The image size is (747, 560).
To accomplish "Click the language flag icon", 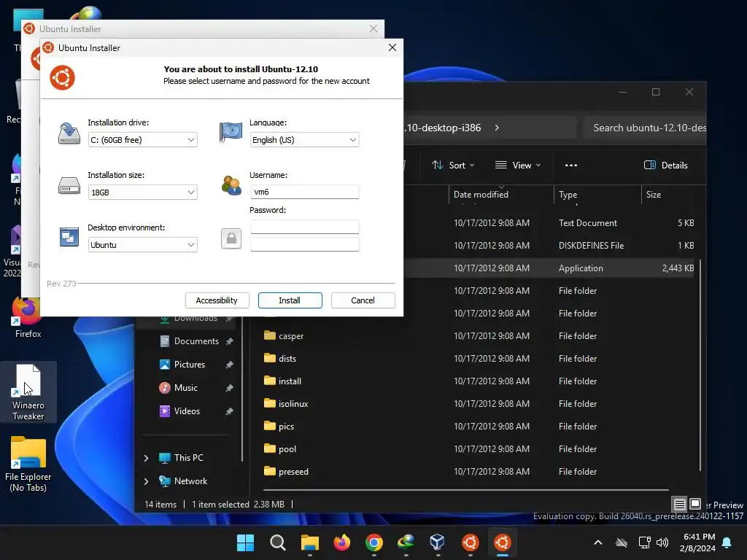I will pos(231,133).
